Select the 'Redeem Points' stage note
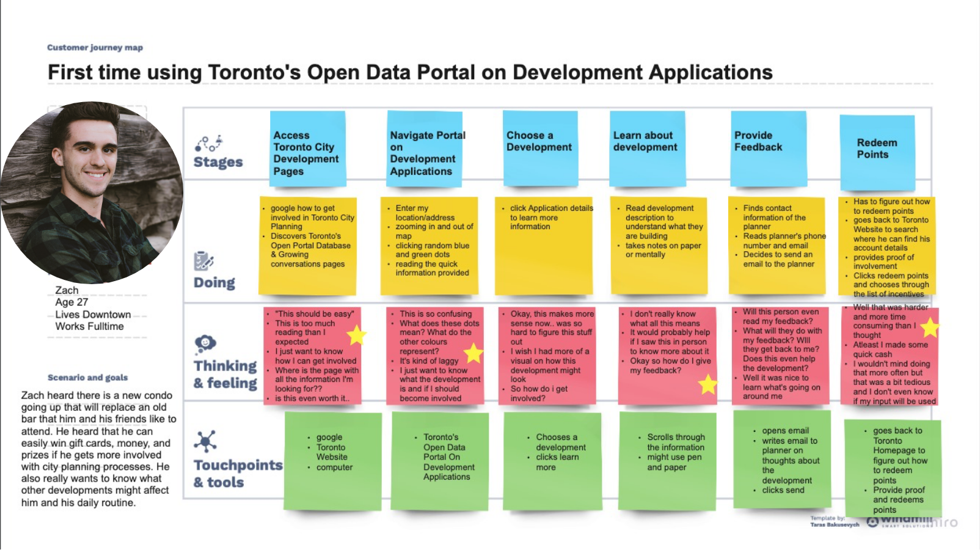The image size is (980, 550). [877, 153]
